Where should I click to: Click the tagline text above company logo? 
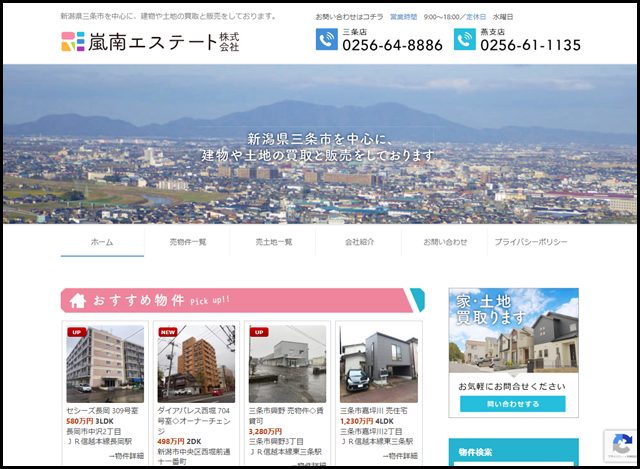169,16
